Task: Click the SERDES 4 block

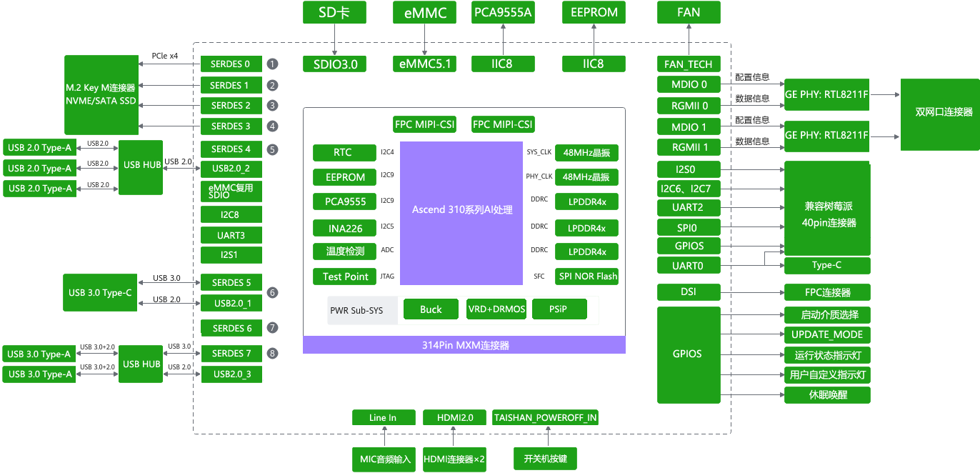Action: [x=231, y=149]
